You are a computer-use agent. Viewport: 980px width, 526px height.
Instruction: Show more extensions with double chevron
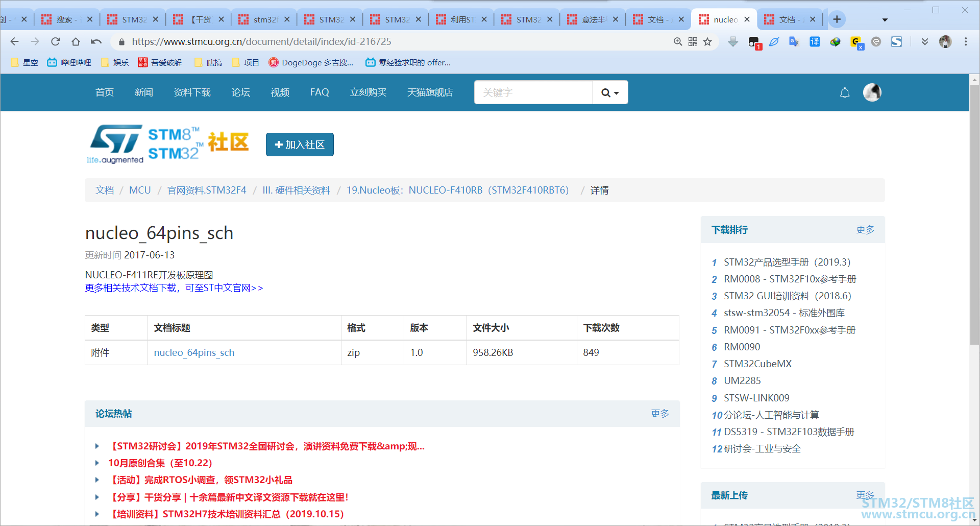(925, 41)
